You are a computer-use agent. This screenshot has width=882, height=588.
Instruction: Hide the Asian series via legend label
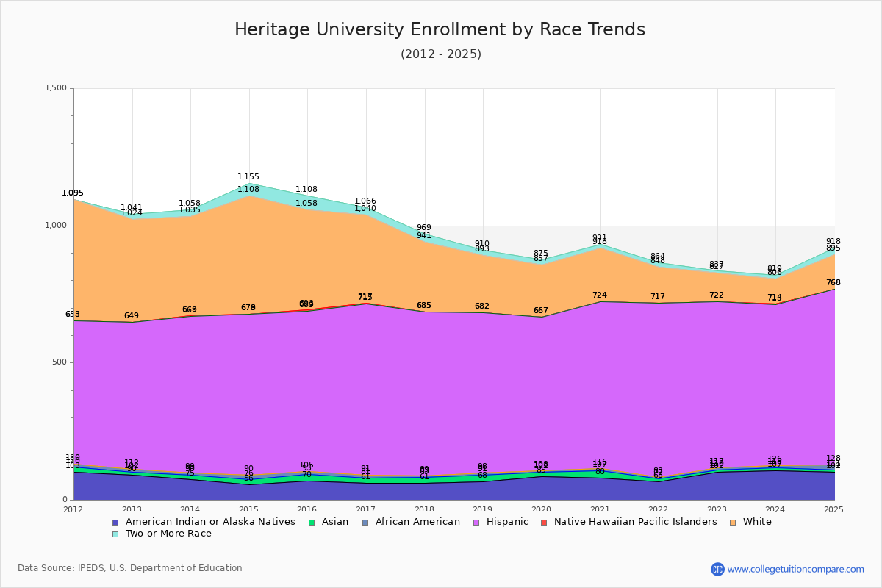335,522
